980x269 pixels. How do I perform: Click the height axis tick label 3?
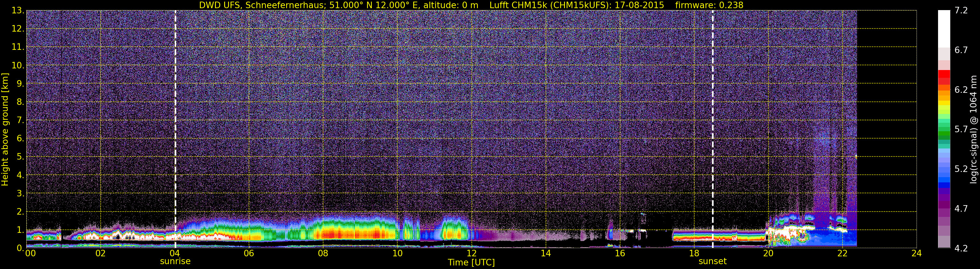pyautogui.click(x=20, y=193)
